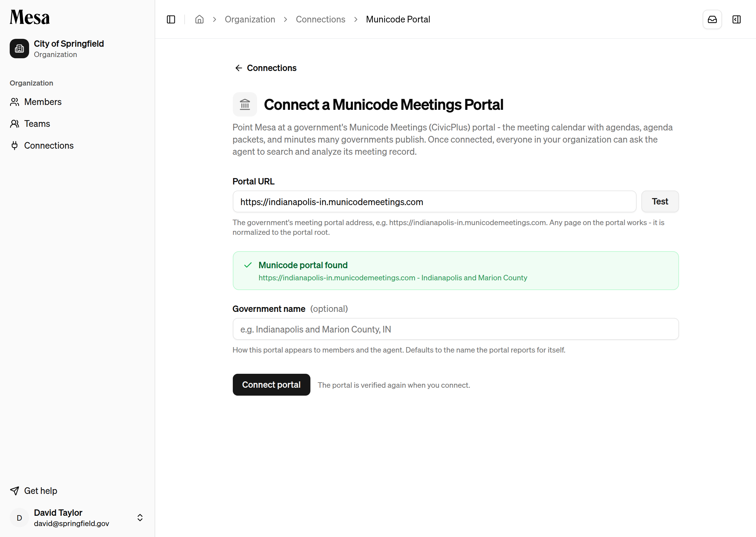Open the inbox tray icon
Screen dimensions: 756x537
point(712,19)
